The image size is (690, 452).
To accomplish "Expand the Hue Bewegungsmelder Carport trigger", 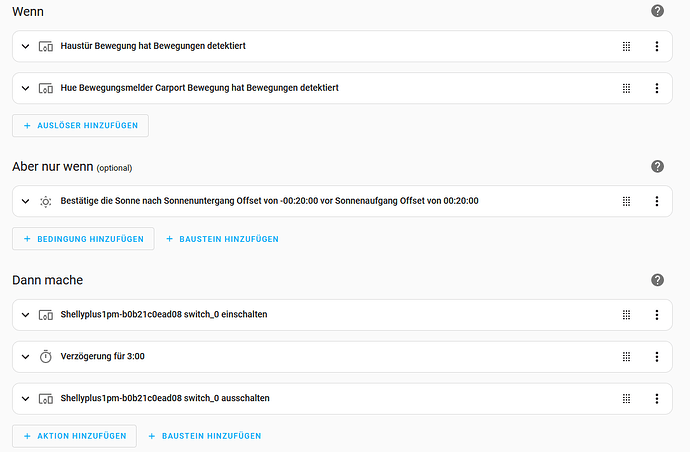I will 26,88.
